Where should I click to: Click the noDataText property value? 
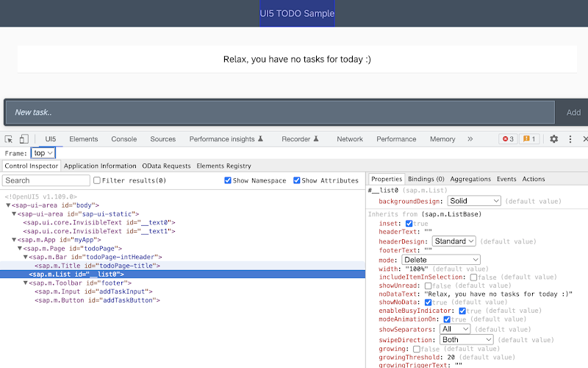coord(498,294)
